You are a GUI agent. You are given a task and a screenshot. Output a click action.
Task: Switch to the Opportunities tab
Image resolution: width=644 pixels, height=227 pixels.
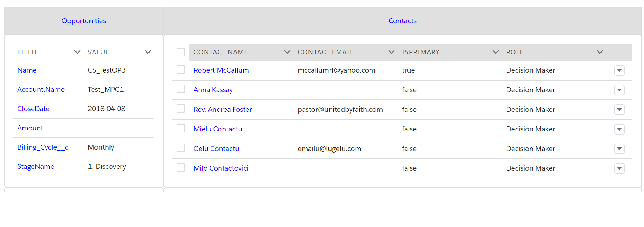tap(84, 21)
